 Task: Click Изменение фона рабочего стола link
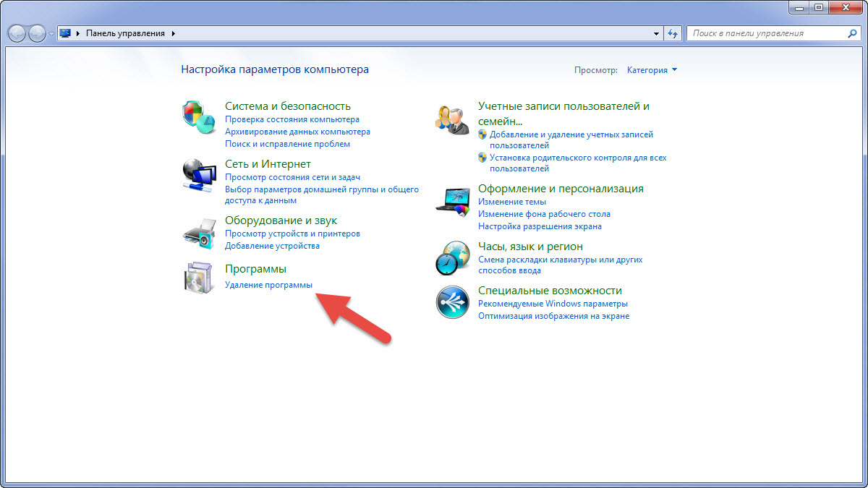[x=544, y=214]
